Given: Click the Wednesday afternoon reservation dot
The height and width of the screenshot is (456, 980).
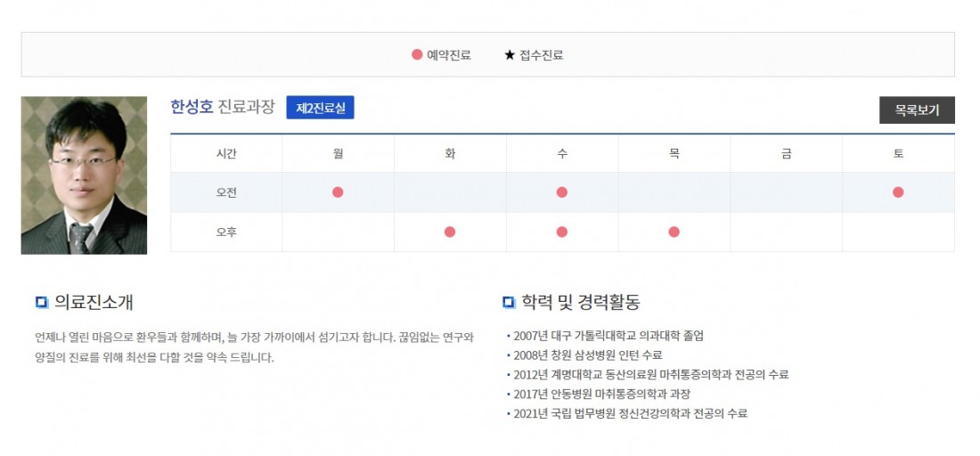Looking at the screenshot, I should 562,232.
